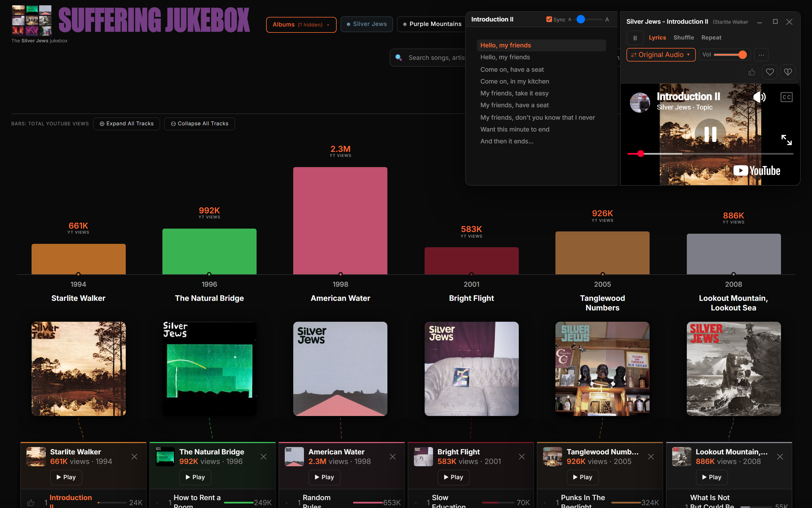Open the Albums hidden dropdown

click(x=301, y=25)
